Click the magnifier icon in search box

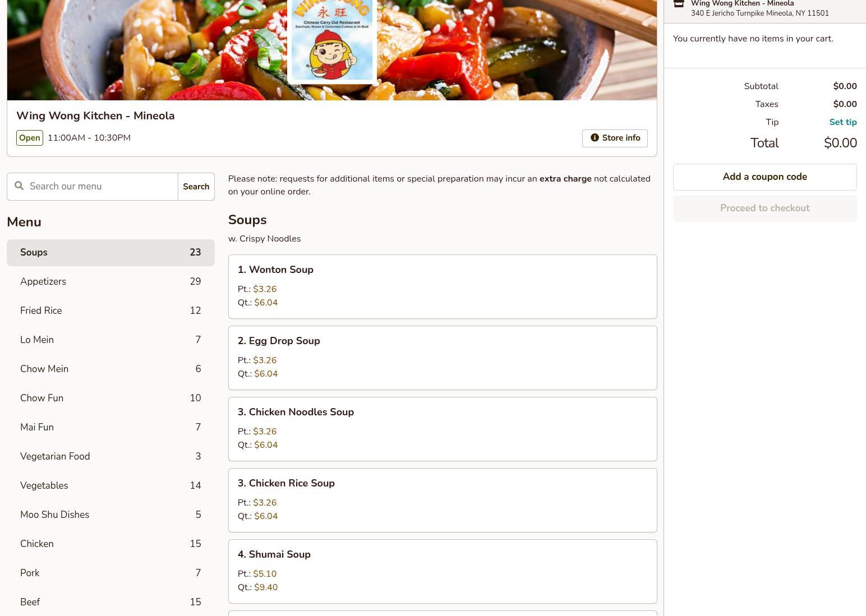19,186
